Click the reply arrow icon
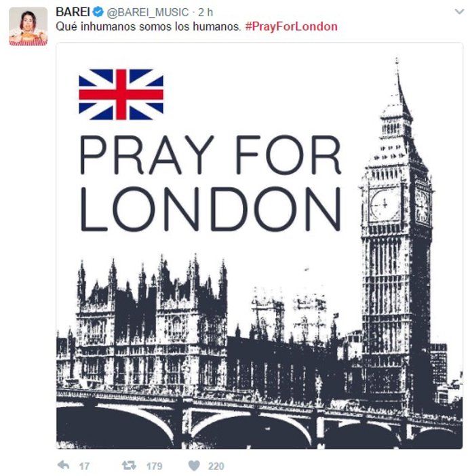The width and height of the screenshot is (468, 476). pos(63,464)
